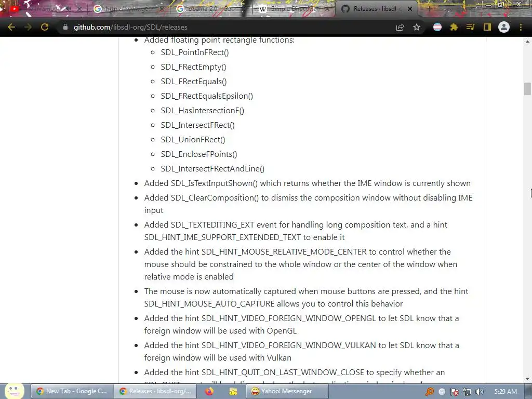Image resolution: width=532 pixels, height=399 pixels.
Task: Open the striped flag extension icon
Action: (x=437, y=27)
